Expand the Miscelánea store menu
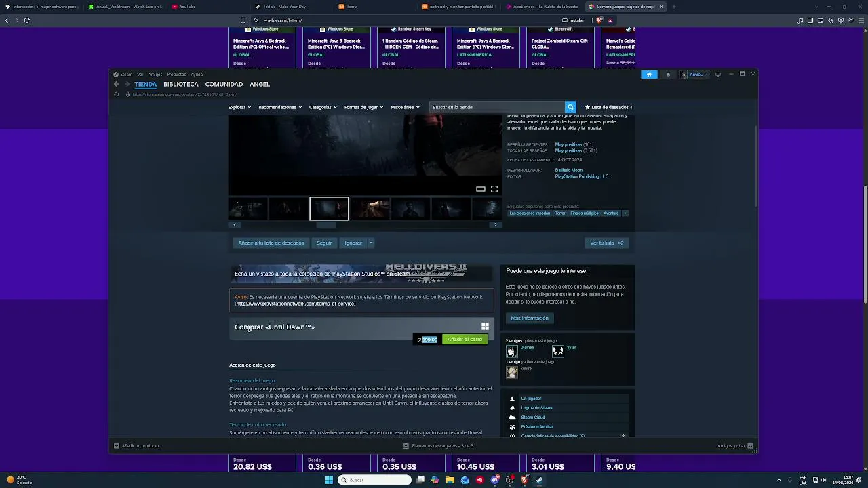This screenshot has width=868, height=488. 405,107
